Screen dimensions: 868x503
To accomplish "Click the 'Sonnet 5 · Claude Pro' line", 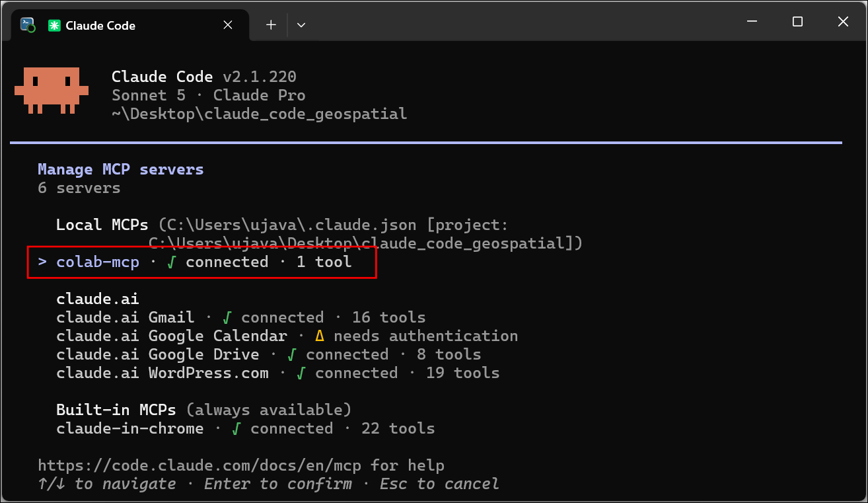I will [x=209, y=96].
